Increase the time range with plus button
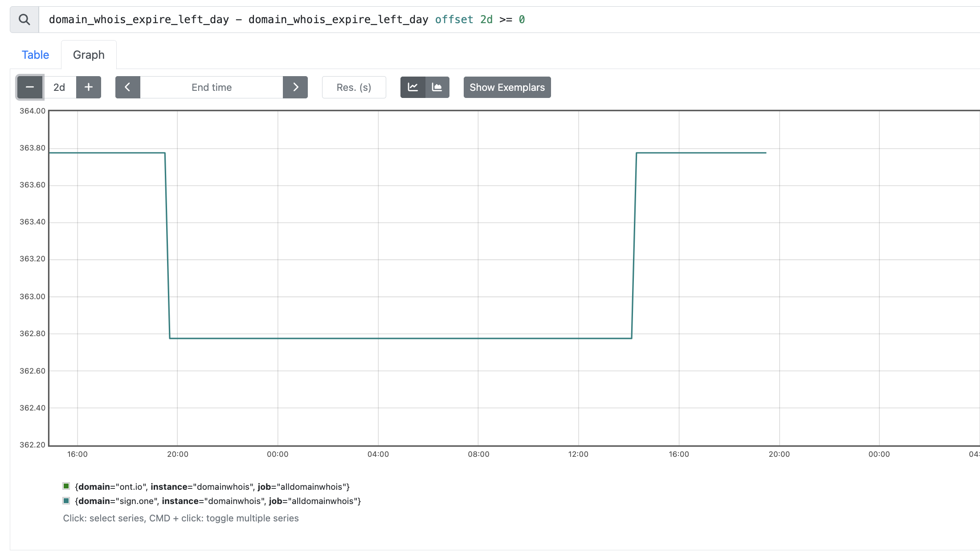 click(x=89, y=87)
